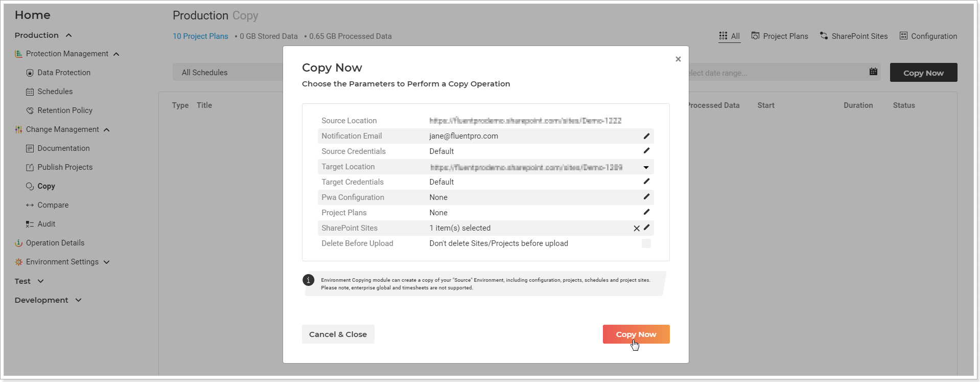Edit Project Plans pencil icon
Screen dimensions: 980x382
(x=646, y=212)
